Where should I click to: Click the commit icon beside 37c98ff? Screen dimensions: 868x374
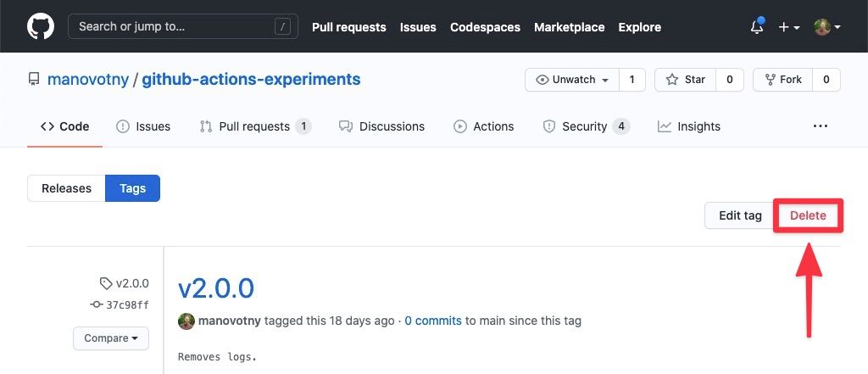(x=97, y=304)
